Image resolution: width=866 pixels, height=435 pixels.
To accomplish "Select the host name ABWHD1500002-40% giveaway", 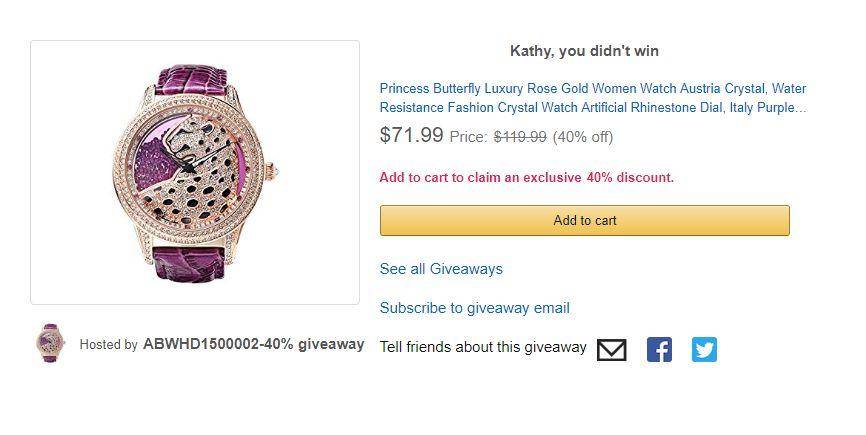I will (x=254, y=344).
